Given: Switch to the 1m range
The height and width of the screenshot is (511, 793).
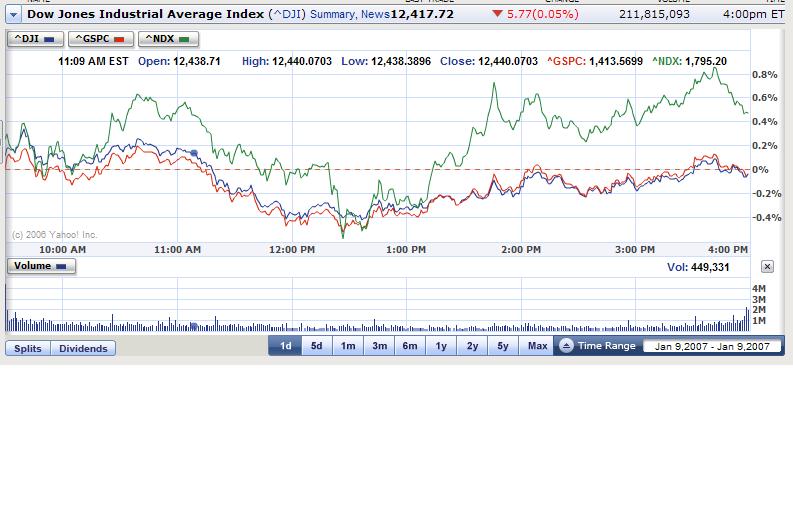Looking at the screenshot, I should click(x=348, y=346).
